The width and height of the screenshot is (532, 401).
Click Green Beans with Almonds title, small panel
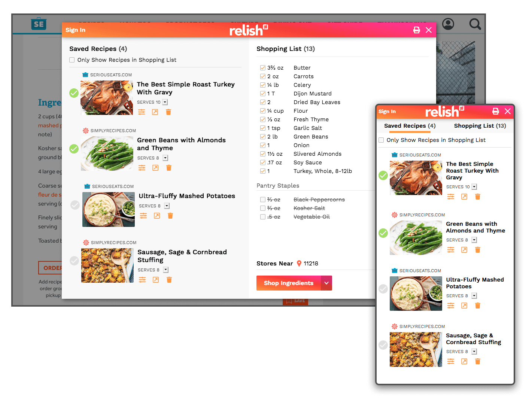click(x=475, y=227)
